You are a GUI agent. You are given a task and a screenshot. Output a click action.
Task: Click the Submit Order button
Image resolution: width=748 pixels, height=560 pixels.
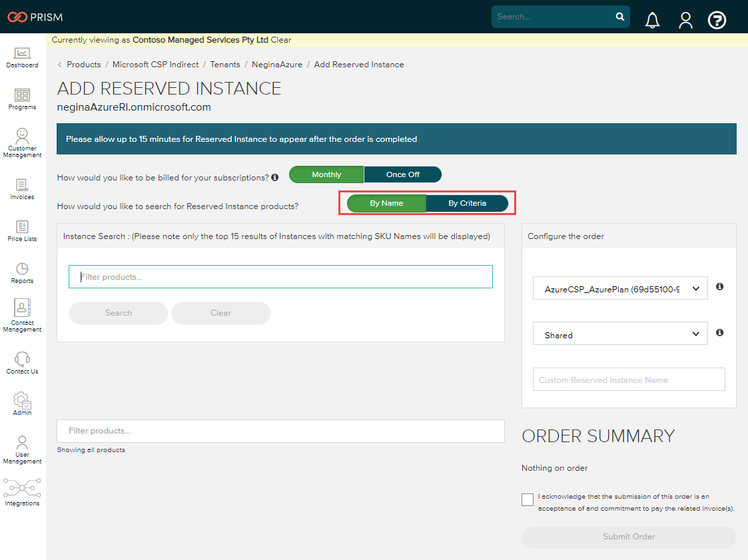point(629,537)
